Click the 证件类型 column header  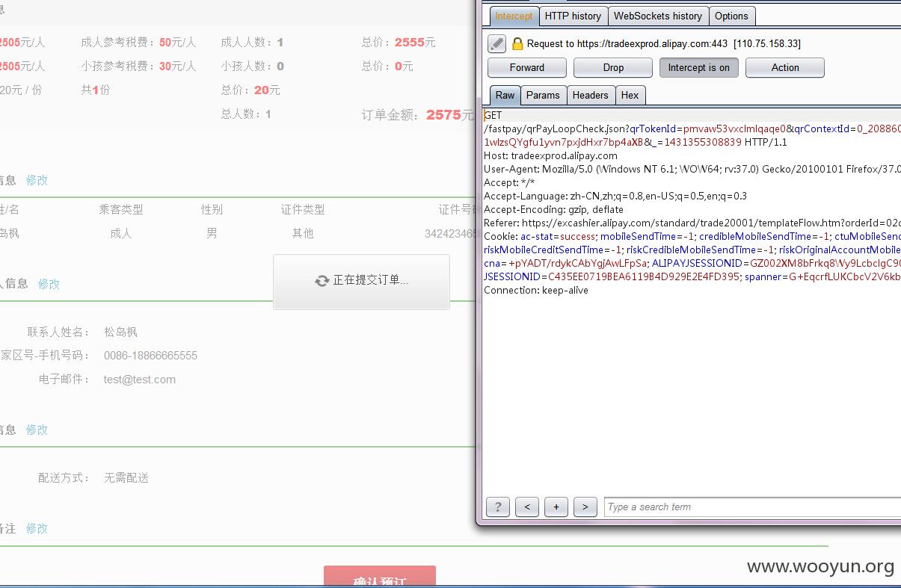click(x=303, y=210)
